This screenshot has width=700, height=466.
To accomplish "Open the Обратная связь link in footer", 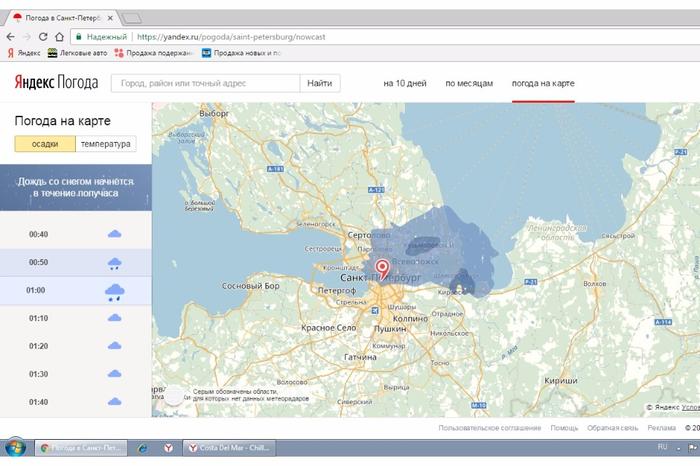I will [x=614, y=428].
